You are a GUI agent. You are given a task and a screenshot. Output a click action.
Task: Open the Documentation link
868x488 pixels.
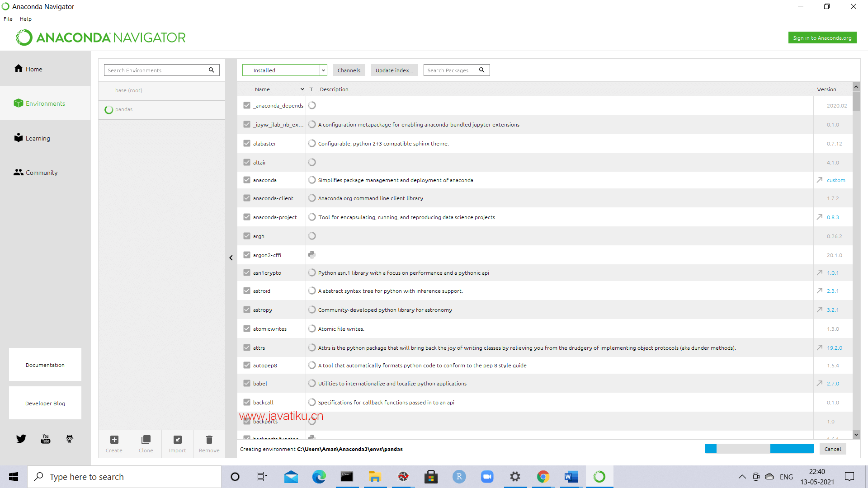(45, 365)
